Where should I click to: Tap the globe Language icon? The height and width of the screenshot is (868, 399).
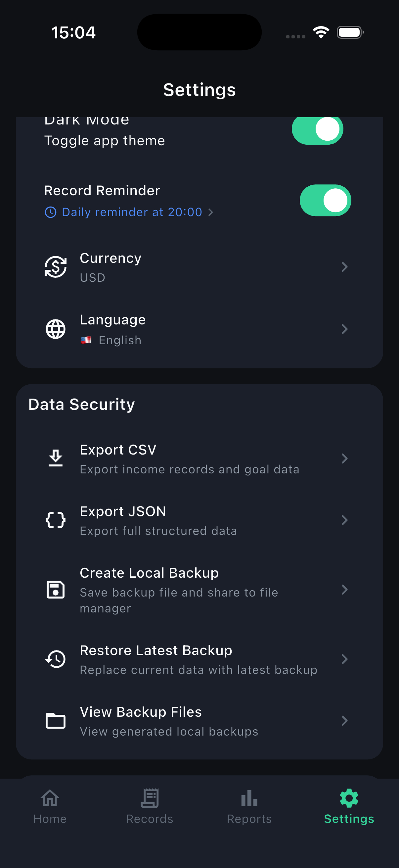click(56, 329)
